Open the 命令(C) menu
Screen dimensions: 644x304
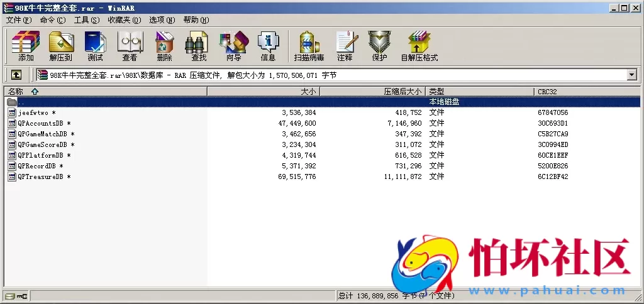(x=53, y=20)
